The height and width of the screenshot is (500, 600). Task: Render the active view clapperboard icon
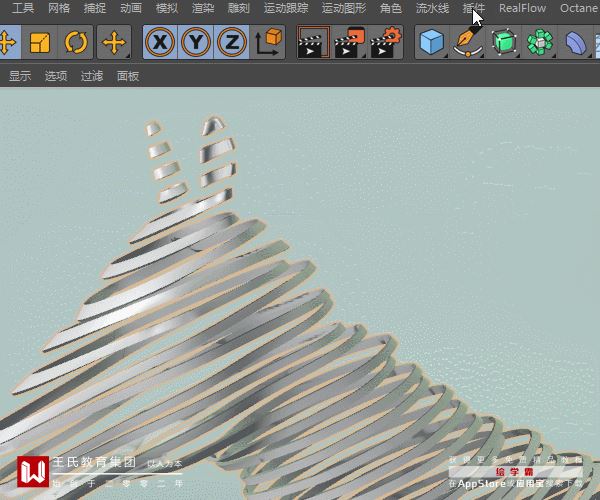[314, 42]
